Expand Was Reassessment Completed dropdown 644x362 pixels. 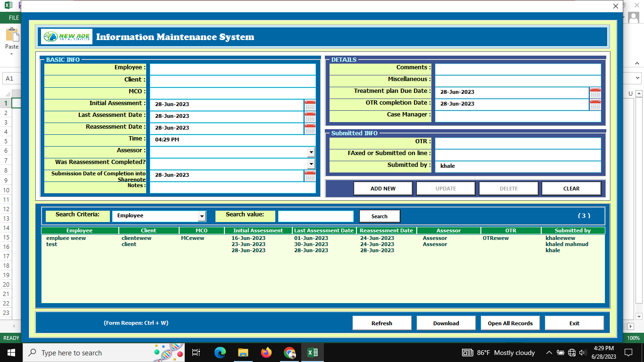(311, 164)
